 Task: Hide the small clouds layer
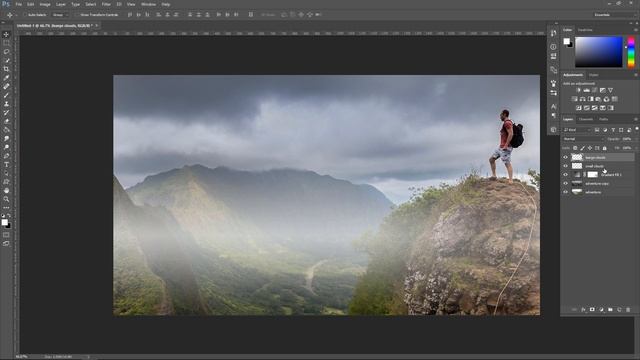(566, 166)
